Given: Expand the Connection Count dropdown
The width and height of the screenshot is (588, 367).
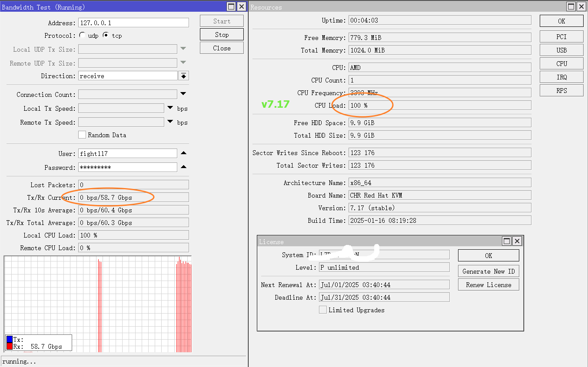Looking at the screenshot, I should click(183, 94).
